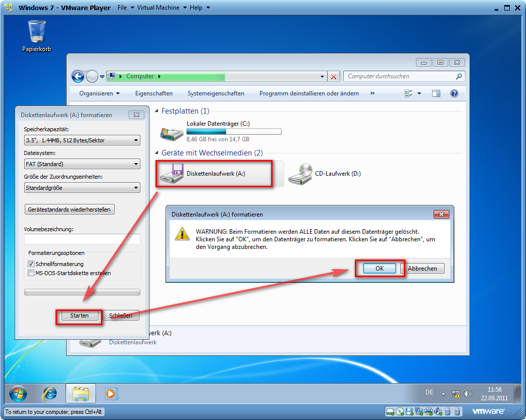
Task: Close the format warning dialog with the red X
Action: pyautogui.click(x=442, y=215)
